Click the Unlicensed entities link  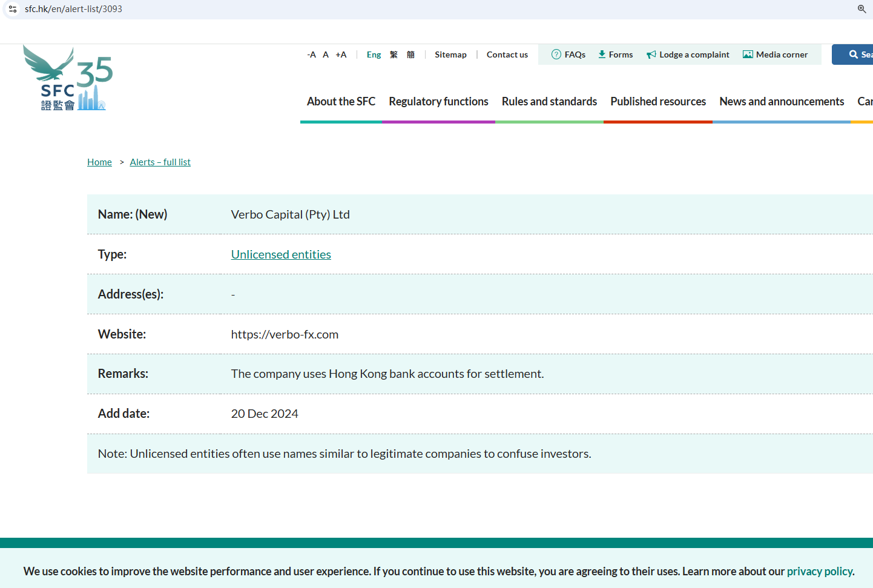[x=281, y=255]
